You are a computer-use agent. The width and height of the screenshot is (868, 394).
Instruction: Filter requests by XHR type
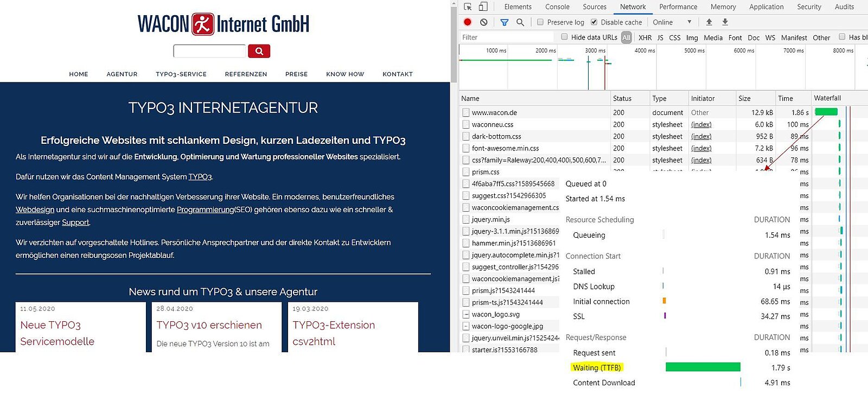pos(645,37)
